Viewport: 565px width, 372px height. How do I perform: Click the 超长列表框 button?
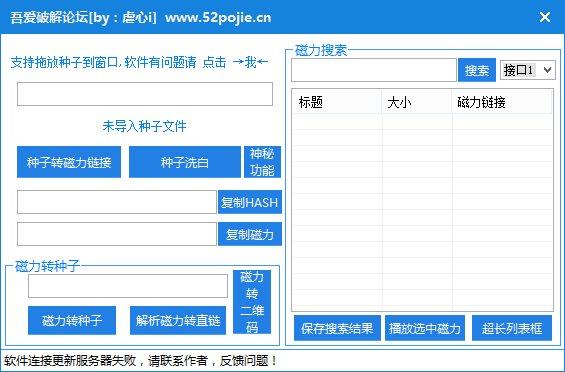512,328
